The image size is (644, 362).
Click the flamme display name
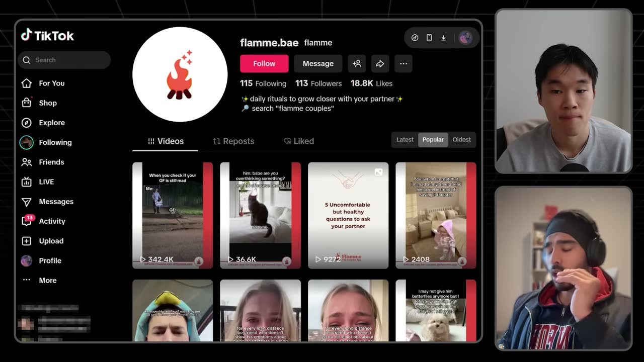(x=318, y=43)
